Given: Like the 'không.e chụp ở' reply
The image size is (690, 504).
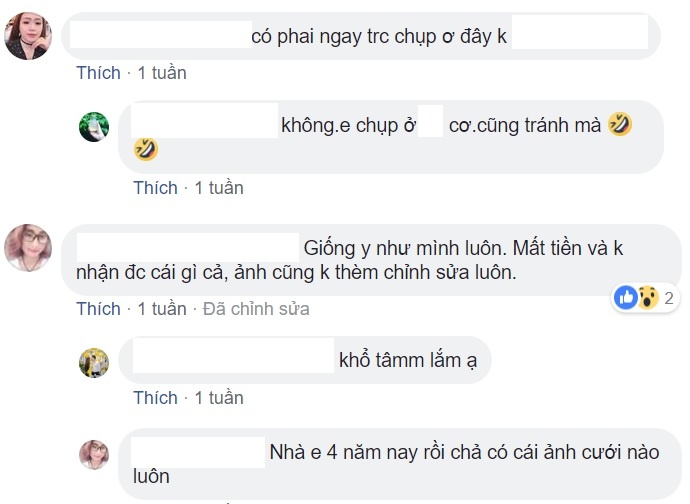Looking at the screenshot, I should 155,188.
